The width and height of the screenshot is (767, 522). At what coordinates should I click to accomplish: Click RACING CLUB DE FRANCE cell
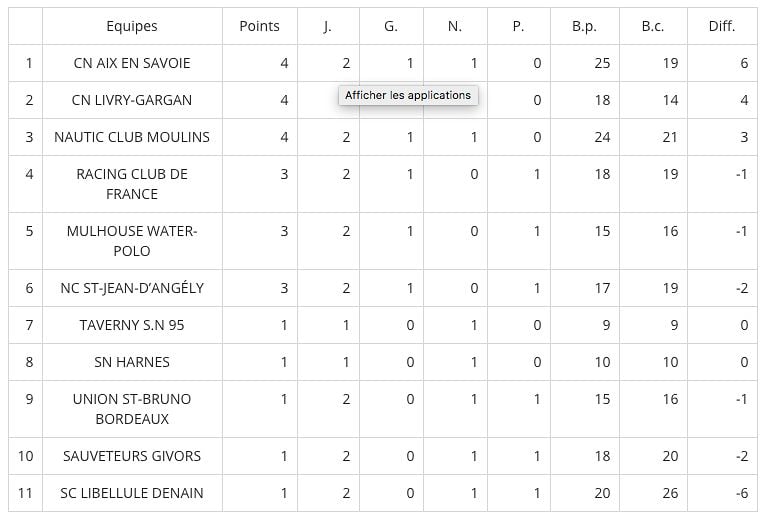pyautogui.click(x=132, y=184)
